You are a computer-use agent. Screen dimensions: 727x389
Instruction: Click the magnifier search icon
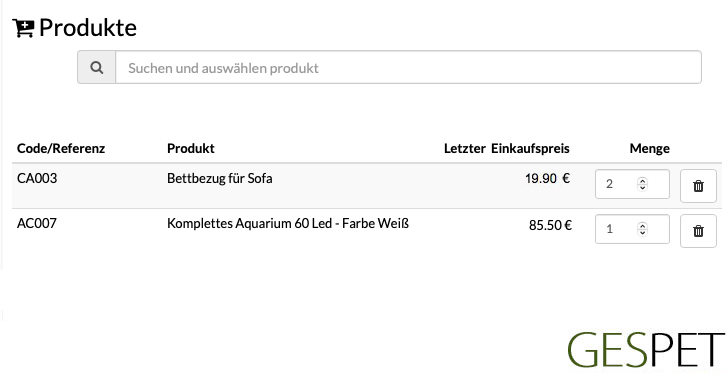coord(96,68)
